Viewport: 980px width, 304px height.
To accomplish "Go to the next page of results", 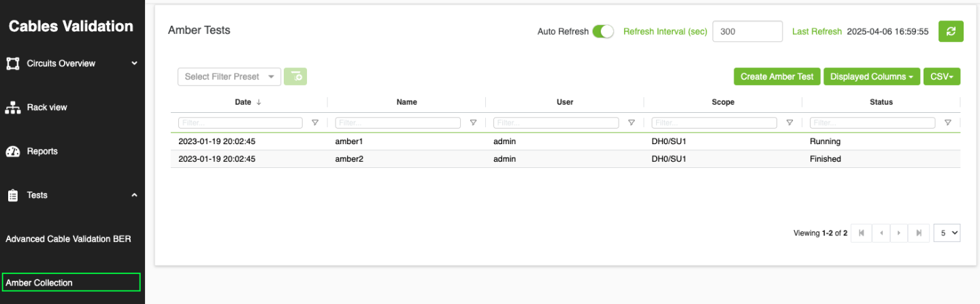I will point(899,233).
